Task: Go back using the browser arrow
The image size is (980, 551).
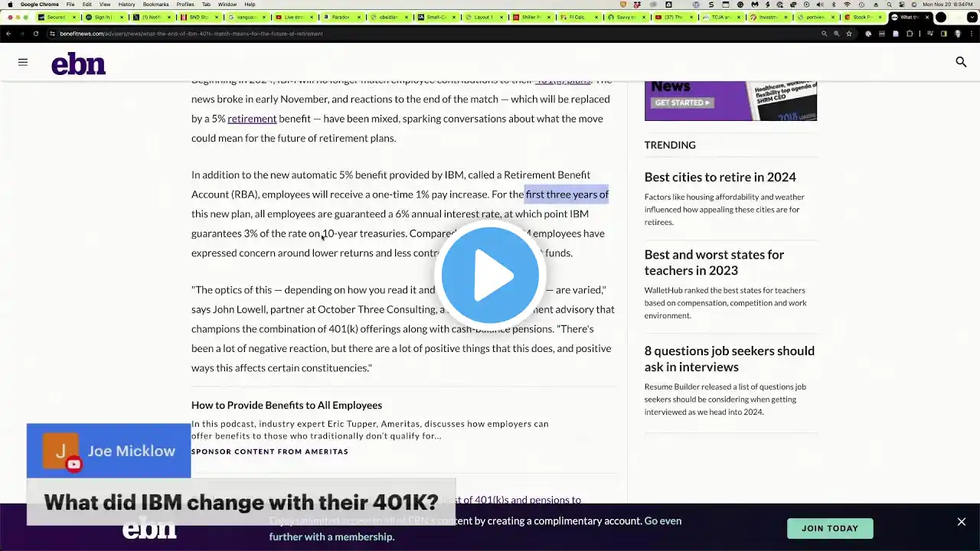Action: tap(8, 34)
